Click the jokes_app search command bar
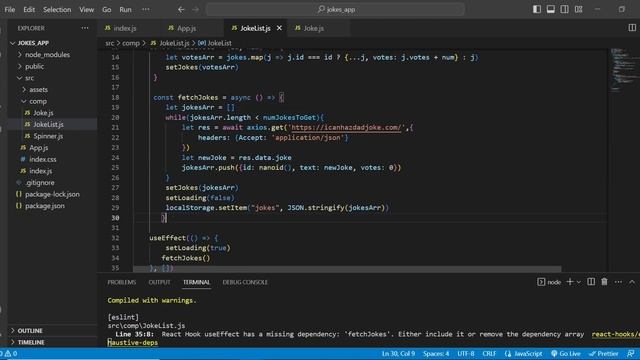 point(335,9)
